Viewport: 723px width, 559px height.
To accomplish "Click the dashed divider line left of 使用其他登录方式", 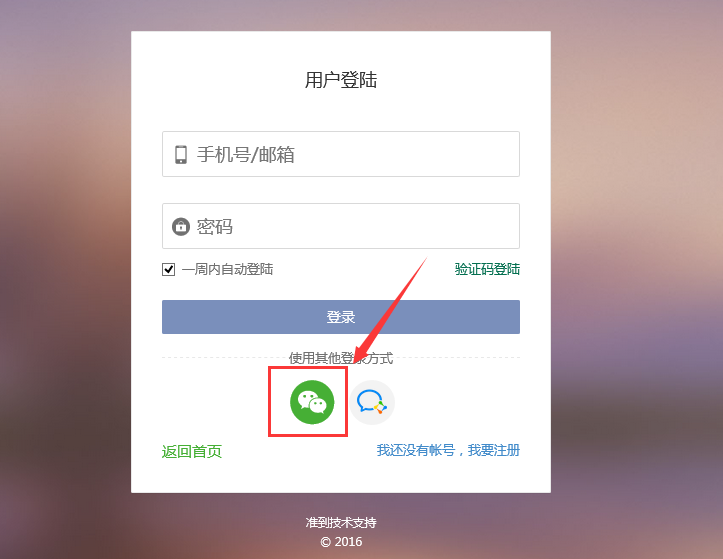I will pyautogui.click(x=225, y=357).
